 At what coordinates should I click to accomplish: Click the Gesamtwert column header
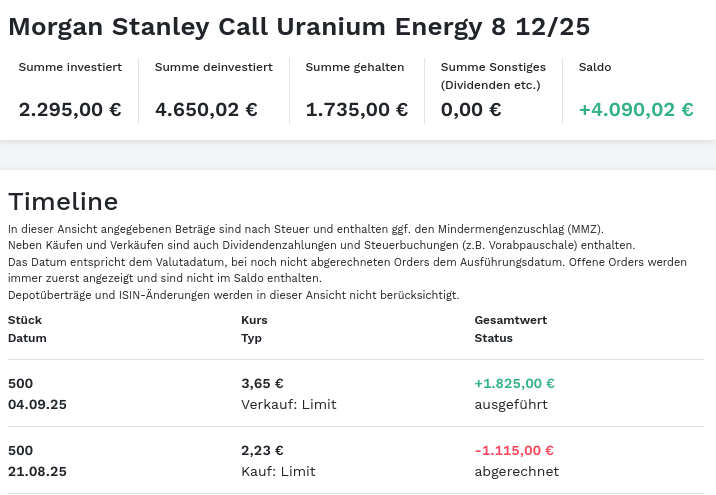coord(510,320)
